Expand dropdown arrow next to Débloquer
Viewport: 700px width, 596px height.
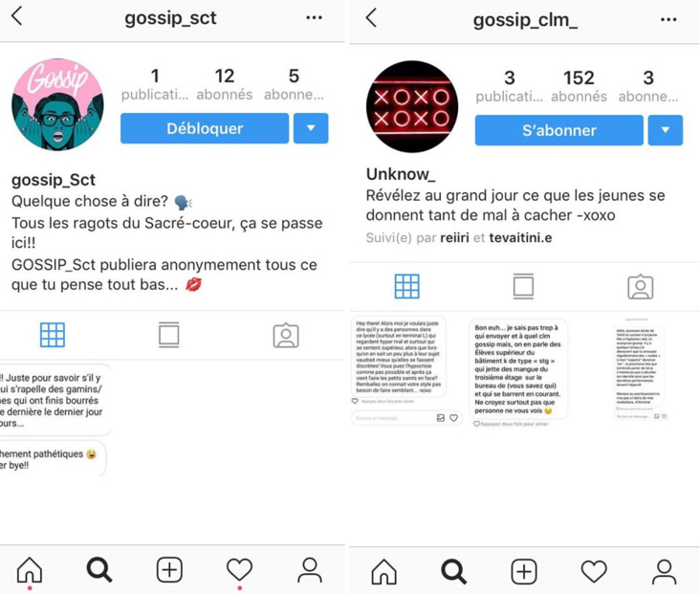(x=311, y=128)
